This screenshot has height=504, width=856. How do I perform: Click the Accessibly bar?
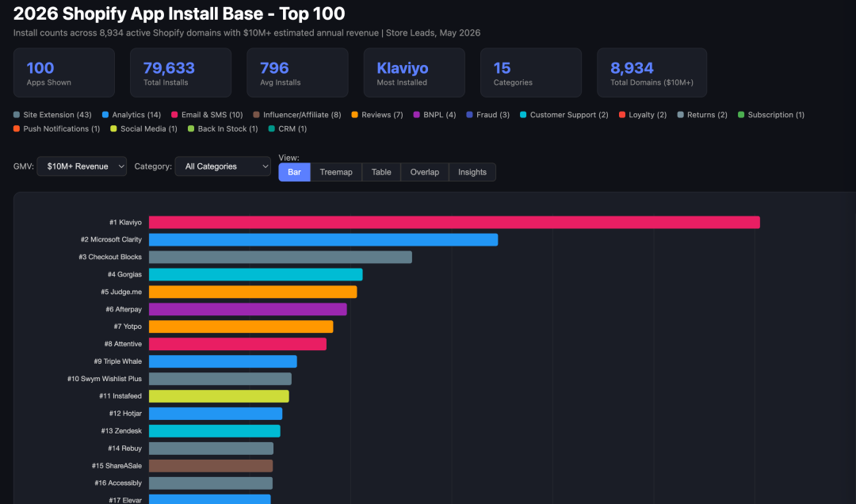point(211,483)
